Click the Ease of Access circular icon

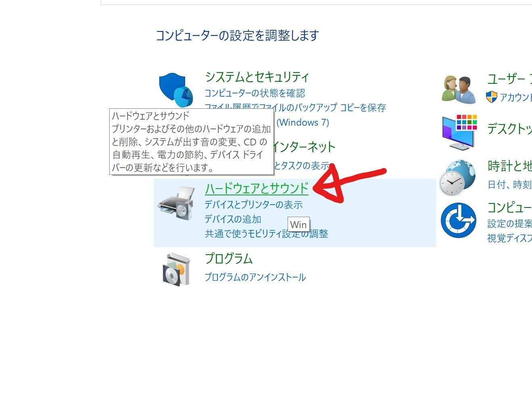pyautogui.click(x=458, y=220)
